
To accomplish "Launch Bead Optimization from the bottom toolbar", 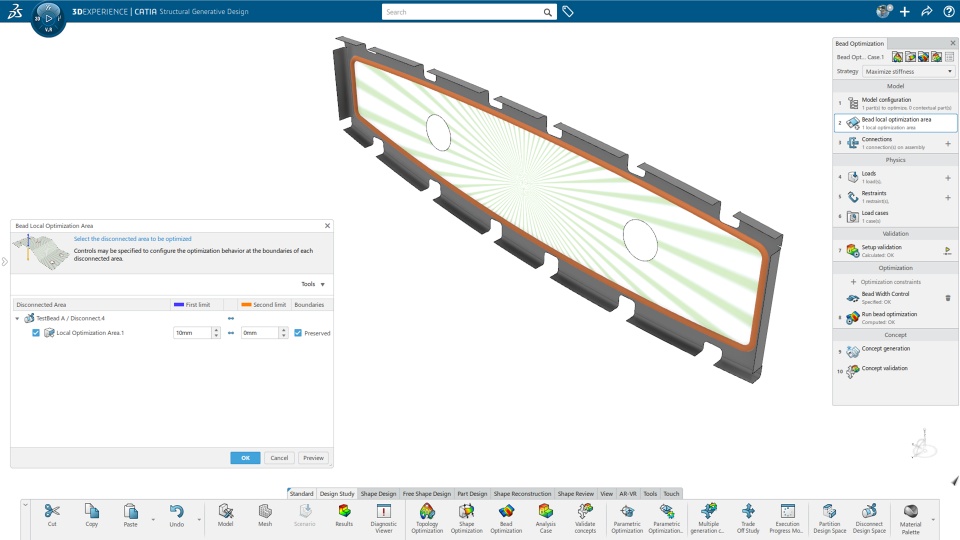I will coord(506,518).
